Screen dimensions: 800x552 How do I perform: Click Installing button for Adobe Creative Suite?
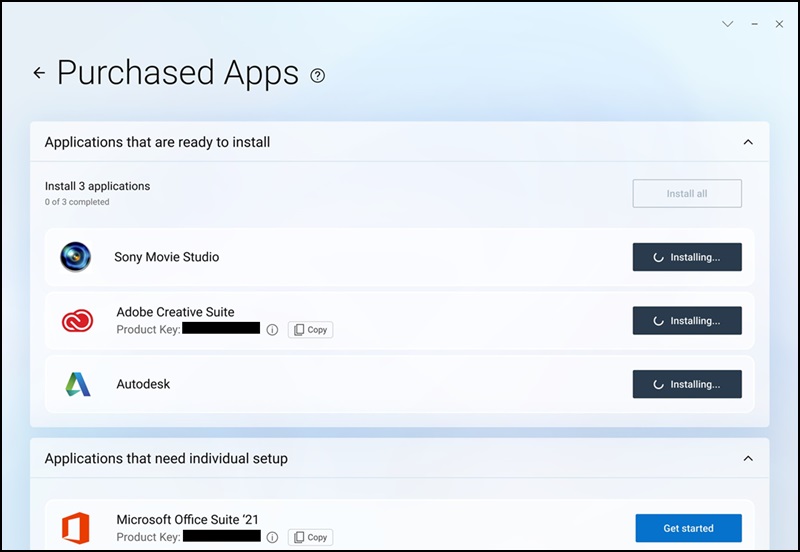tap(687, 321)
